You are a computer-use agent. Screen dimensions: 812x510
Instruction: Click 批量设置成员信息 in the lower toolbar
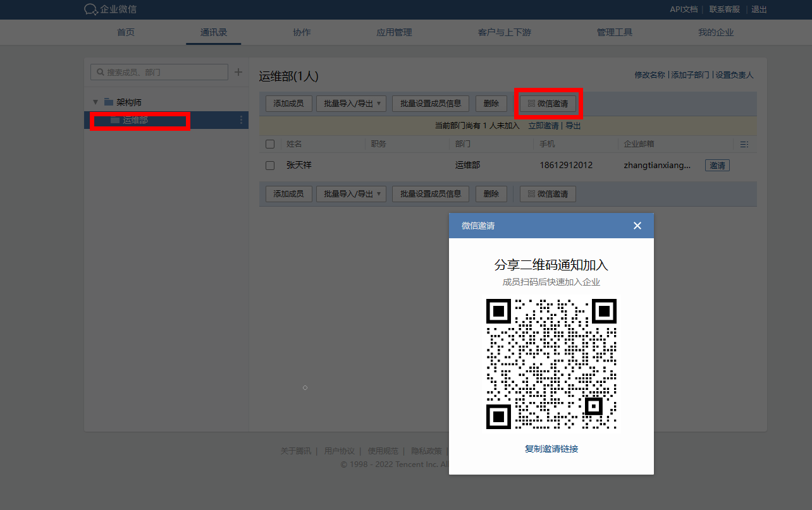point(431,194)
